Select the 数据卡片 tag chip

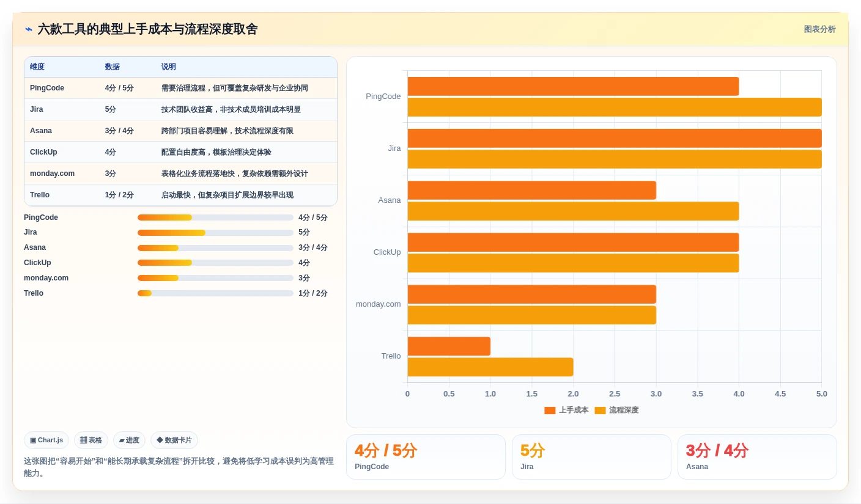(174, 440)
